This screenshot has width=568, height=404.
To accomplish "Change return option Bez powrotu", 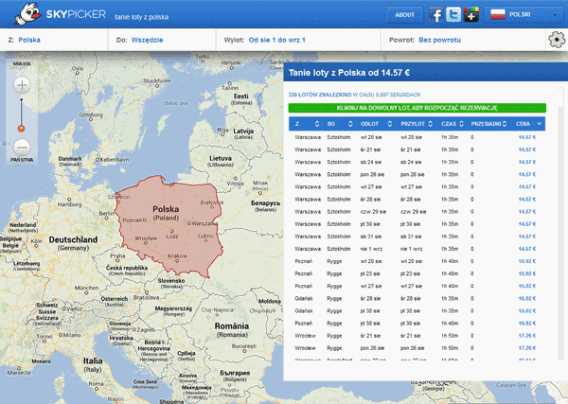I will pos(439,40).
